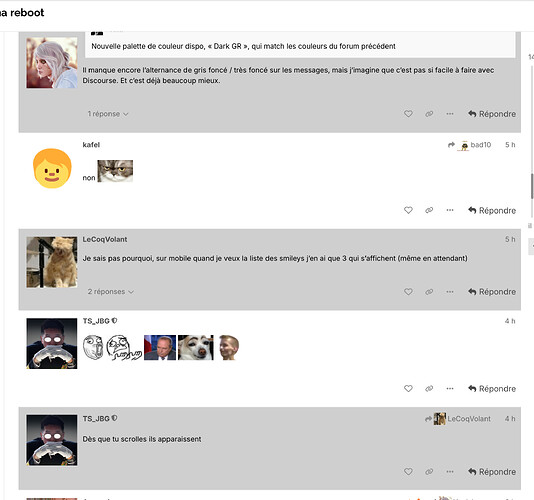Open LeCoqVolant's username link
Screen dimensions: 534x500
point(105,239)
